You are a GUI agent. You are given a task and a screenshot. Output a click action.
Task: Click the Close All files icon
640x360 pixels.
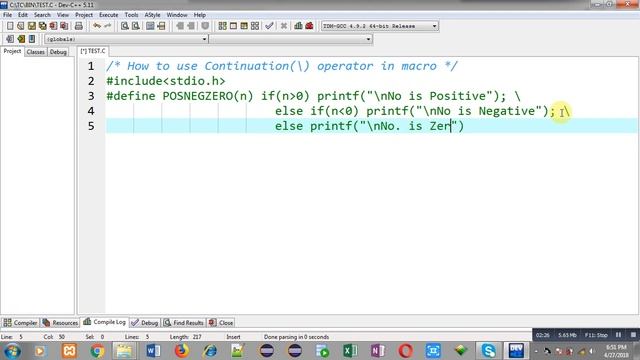click(64, 26)
